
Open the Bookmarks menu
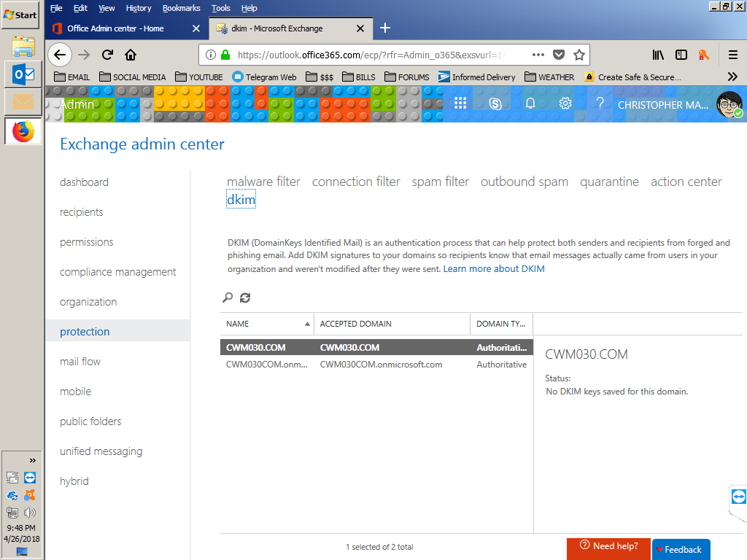(x=181, y=8)
